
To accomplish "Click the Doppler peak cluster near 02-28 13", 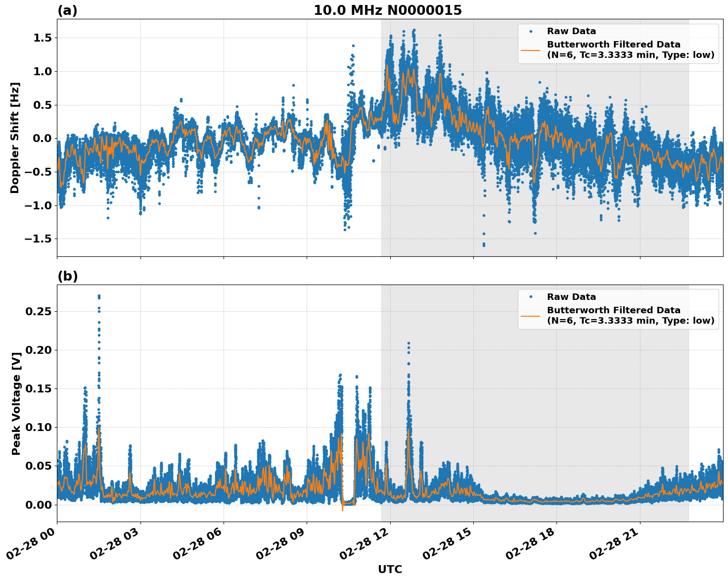I will point(413,37).
